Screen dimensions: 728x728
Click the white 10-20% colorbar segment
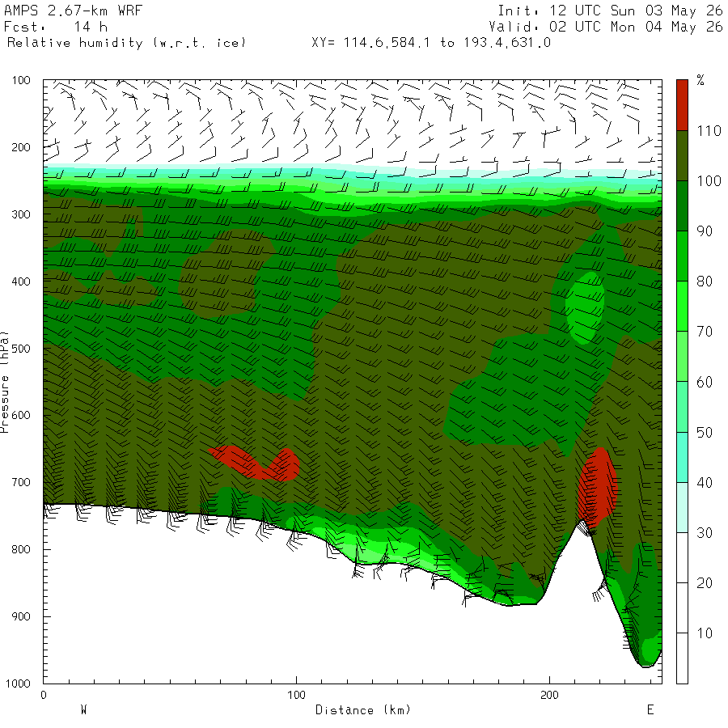click(682, 607)
